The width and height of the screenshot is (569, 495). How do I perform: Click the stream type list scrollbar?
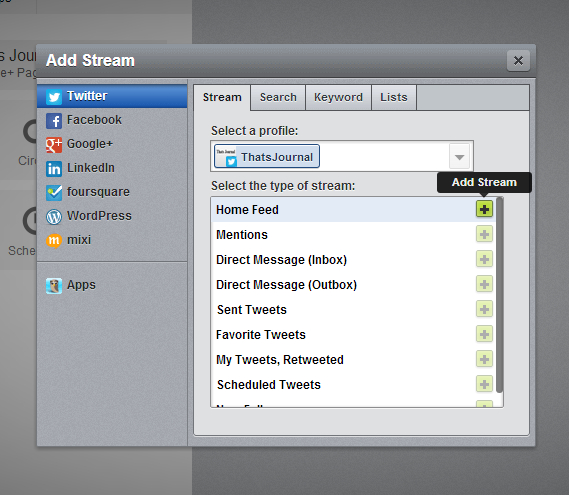pyautogui.click(x=499, y=295)
